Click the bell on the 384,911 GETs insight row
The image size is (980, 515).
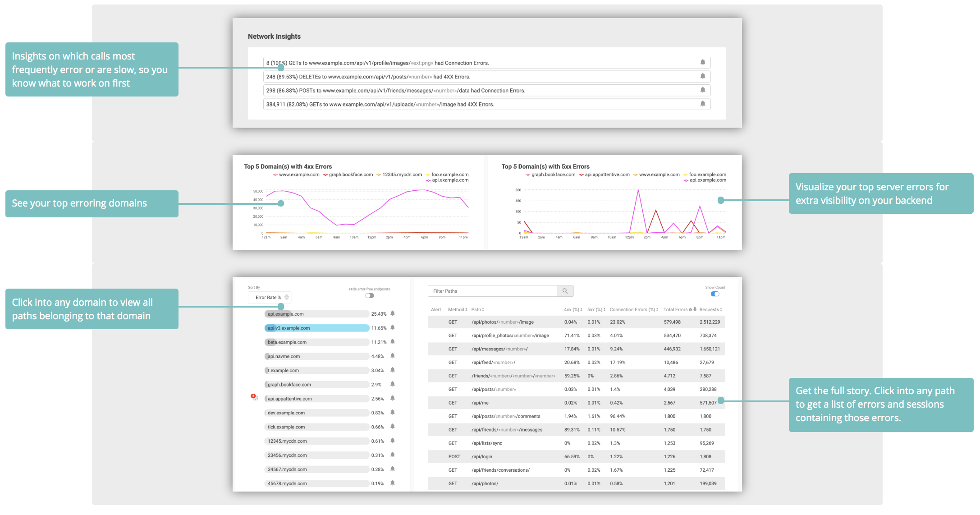[703, 104]
